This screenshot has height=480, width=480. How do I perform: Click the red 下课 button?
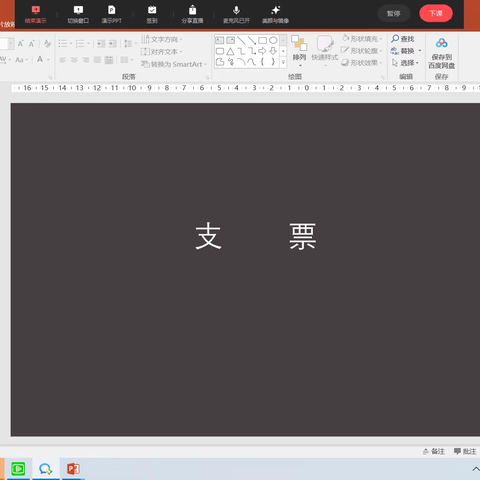[436, 14]
